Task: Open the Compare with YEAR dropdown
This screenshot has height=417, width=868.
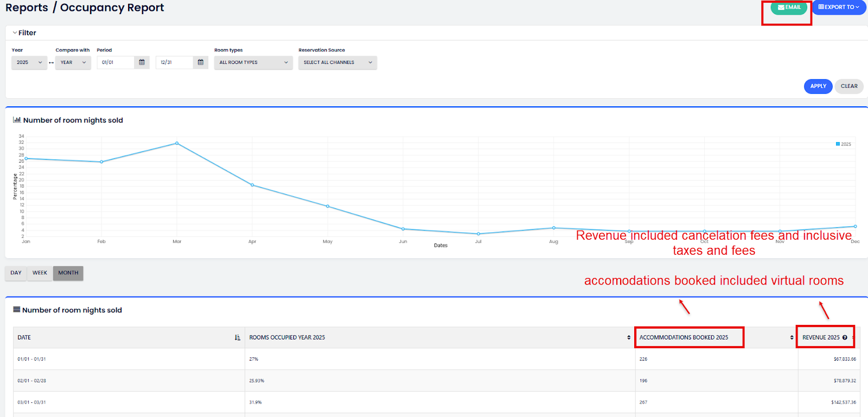Action: [x=73, y=62]
